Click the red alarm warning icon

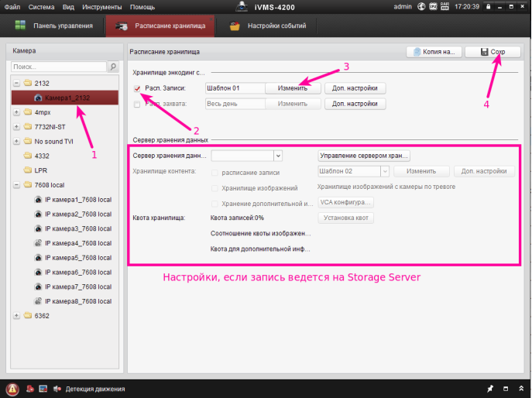tap(12, 389)
